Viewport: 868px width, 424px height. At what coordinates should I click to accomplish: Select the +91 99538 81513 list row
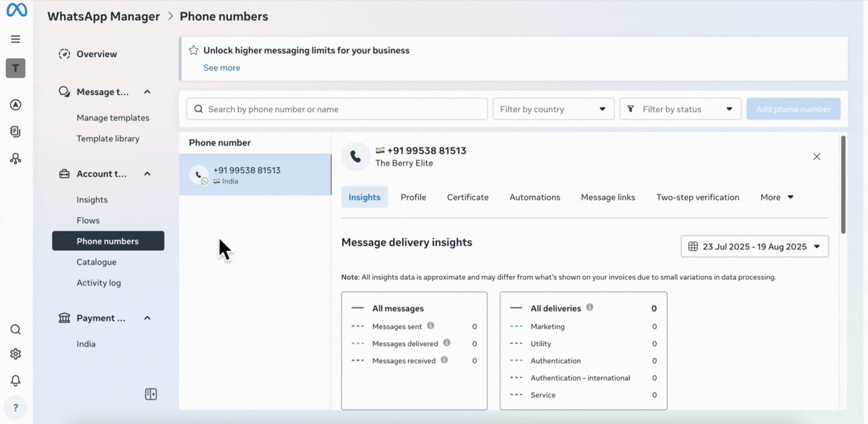click(x=255, y=175)
